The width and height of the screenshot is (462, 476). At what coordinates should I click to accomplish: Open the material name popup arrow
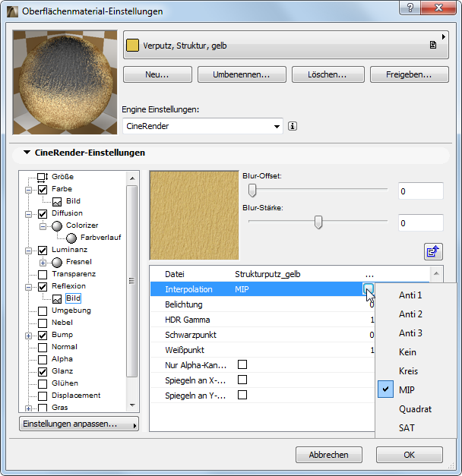coord(444,36)
